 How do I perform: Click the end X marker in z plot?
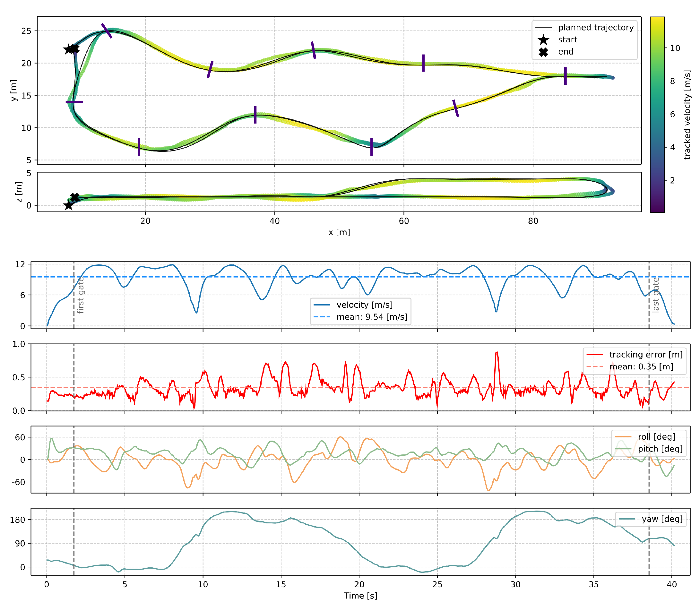click(75, 197)
